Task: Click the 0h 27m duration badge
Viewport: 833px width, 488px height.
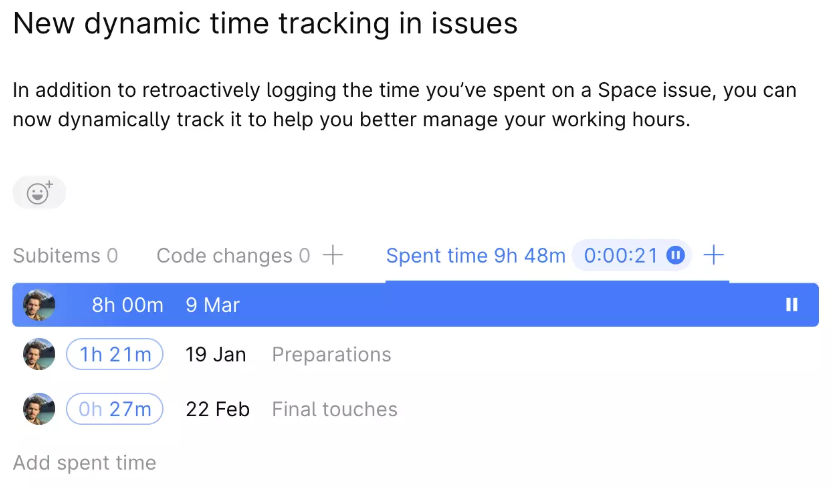Action: pyautogui.click(x=115, y=409)
